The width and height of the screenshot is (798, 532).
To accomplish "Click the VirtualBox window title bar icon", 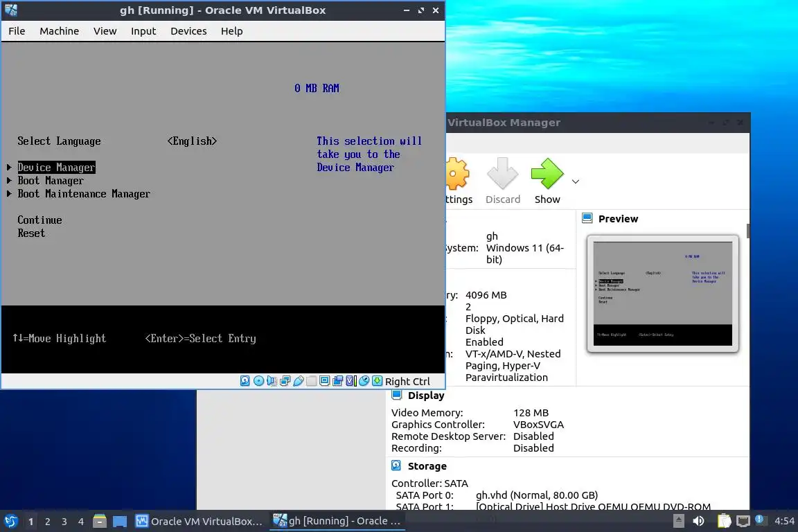I will click(x=10, y=10).
